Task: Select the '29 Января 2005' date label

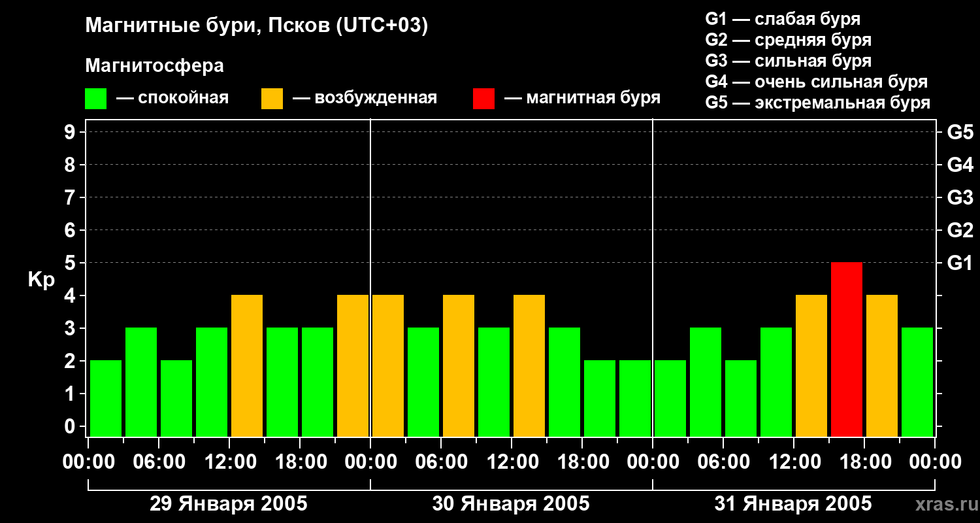Action: (x=229, y=504)
